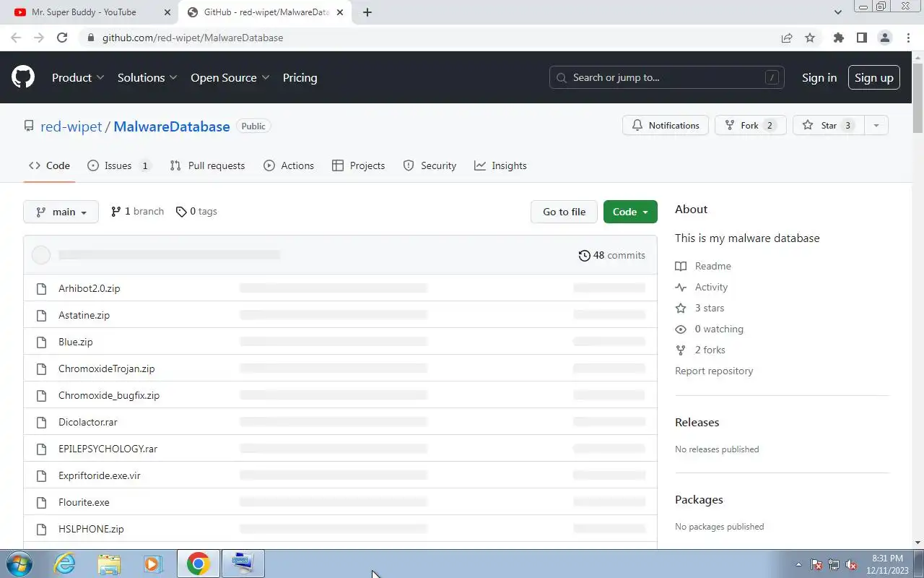Open the ChromoxideTrojan.zip file
This screenshot has width=924, height=578.
[x=107, y=368]
